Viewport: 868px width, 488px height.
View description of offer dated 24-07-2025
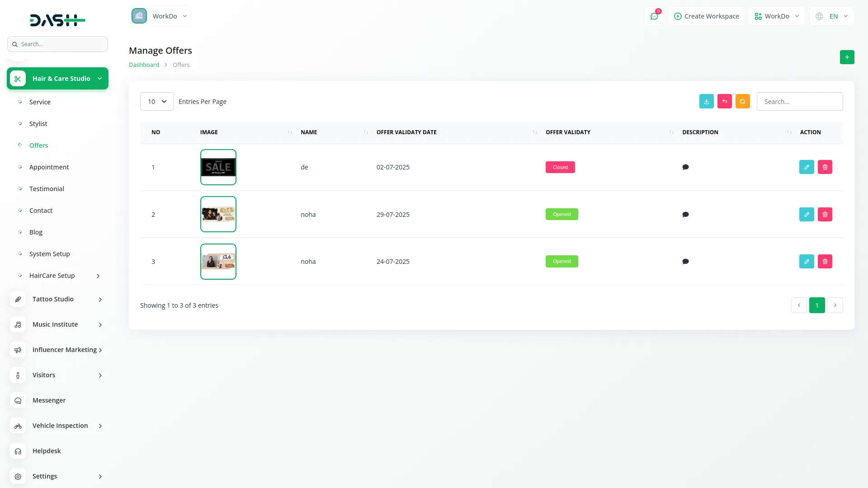tap(685, 262)
